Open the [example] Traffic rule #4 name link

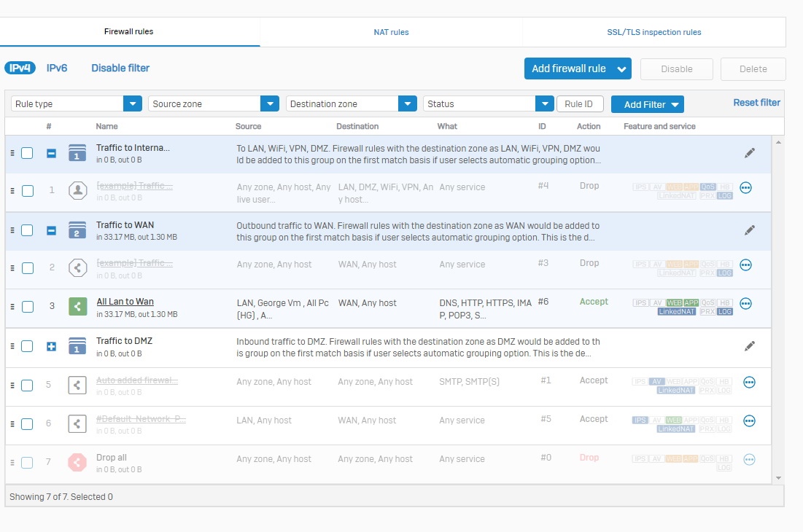point(135,186)
